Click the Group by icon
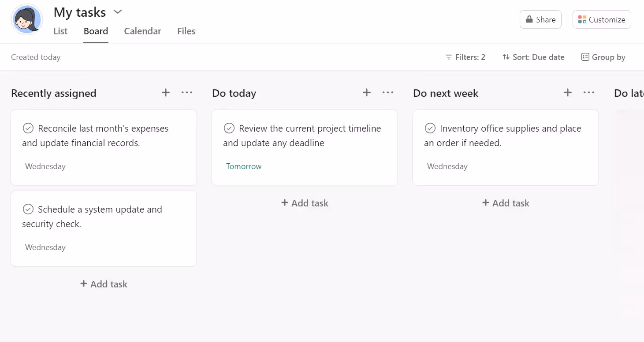Image resolution: width=644 pixels, height=342 pixels. click(x=585, y=57)
